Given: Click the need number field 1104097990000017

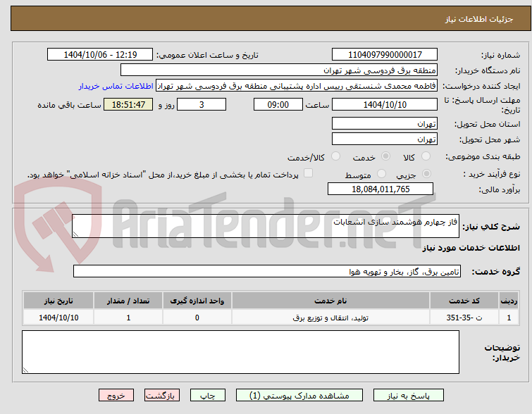Looking at the screenshot, I should 385,55.
